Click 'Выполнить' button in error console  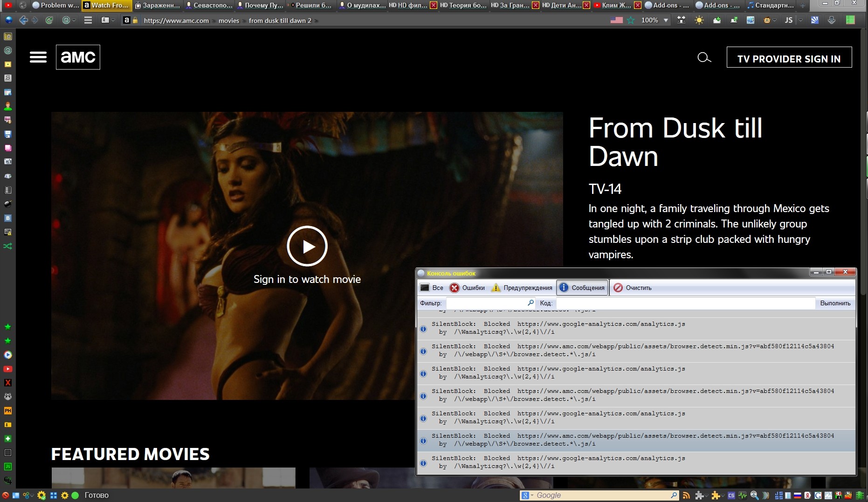pos(835,303)
